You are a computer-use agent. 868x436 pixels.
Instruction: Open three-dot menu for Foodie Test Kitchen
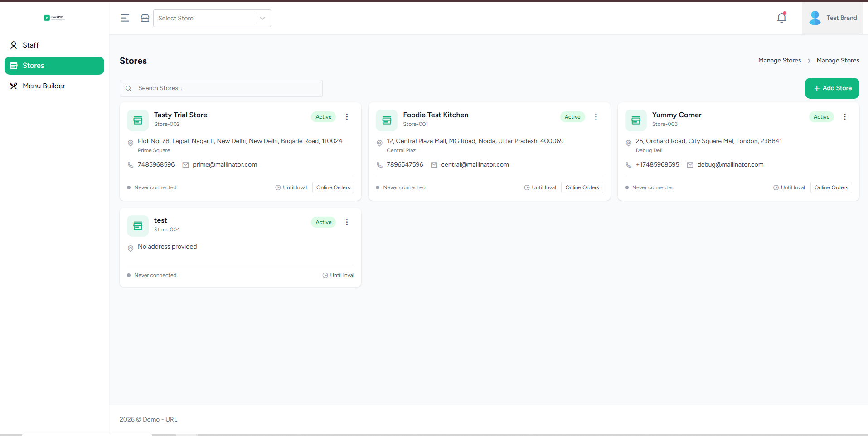click(596, 117)
